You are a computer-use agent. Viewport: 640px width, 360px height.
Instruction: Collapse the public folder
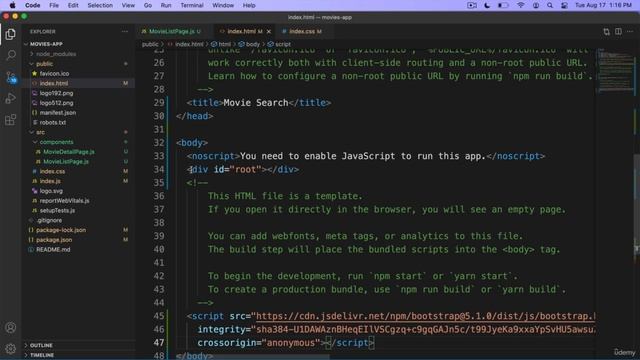click(44, 64)
